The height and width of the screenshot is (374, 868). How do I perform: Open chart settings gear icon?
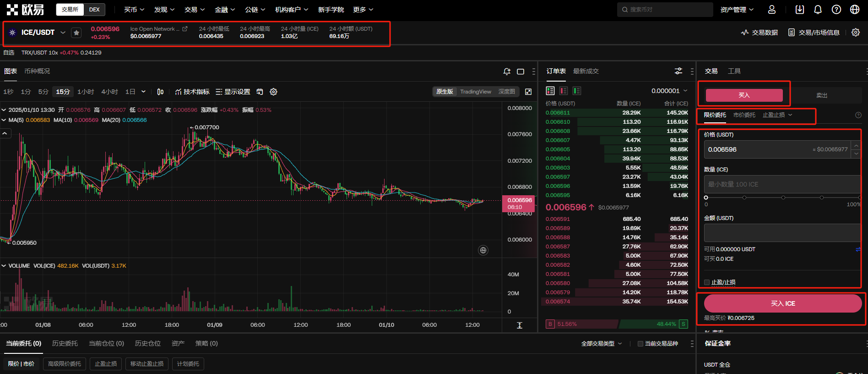(273, 92)
